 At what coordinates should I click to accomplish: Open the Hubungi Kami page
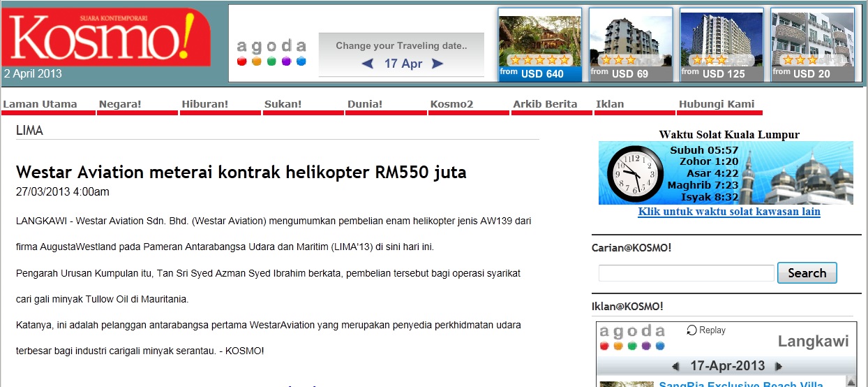click(x=717, y=105)
